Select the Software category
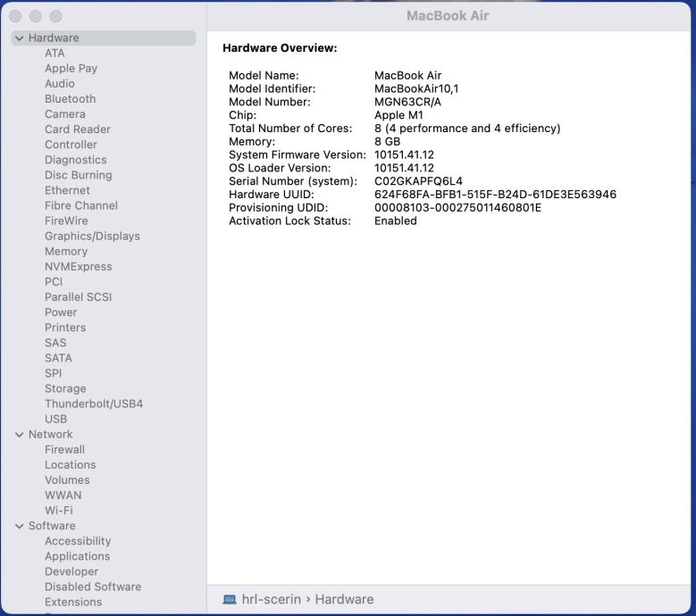 click(x=52, y=526)
